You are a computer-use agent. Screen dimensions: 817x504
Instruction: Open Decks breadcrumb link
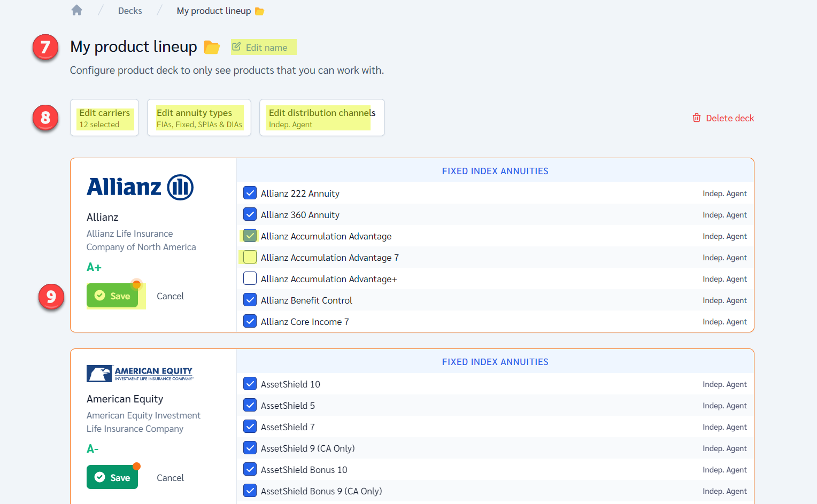[130, 11]
